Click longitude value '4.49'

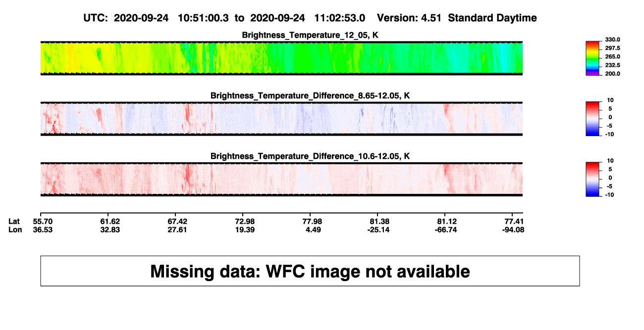[x=314, y=230]
